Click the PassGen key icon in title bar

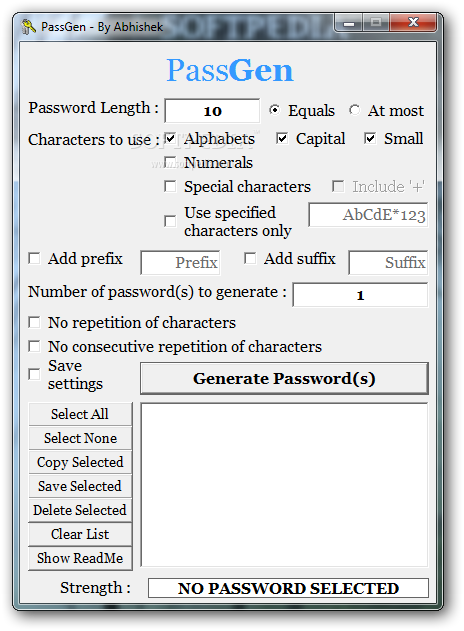point(28,27)
